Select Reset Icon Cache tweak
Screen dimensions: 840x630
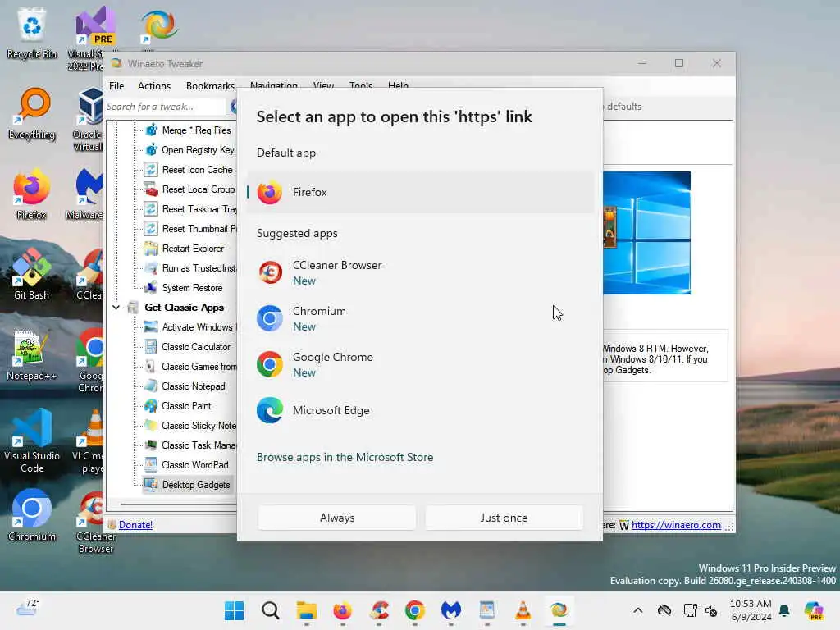tap(190, 170)
